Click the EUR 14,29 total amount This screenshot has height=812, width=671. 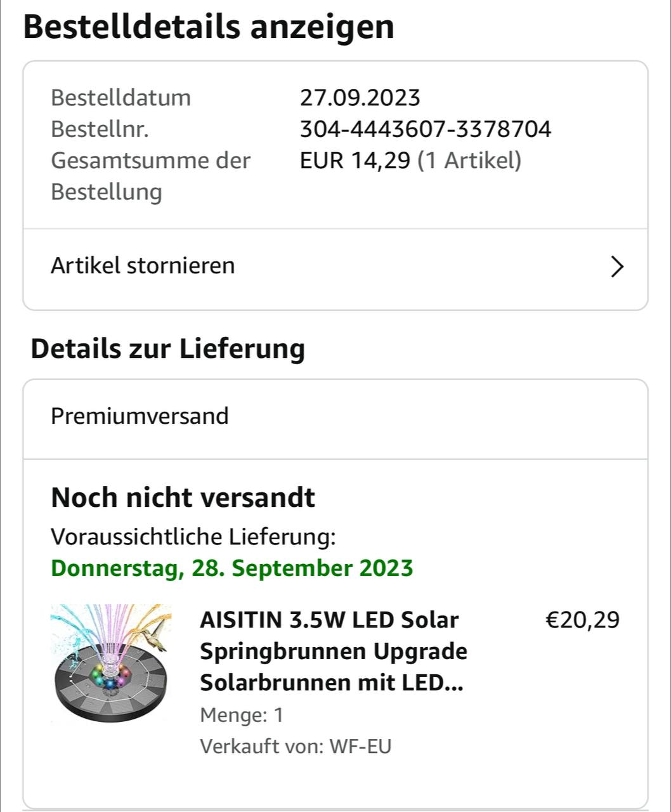(x=355, y=160)
